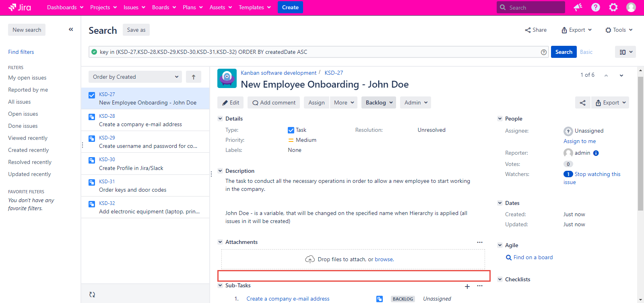The width and height of the screenshot is (644, 303).
Task: Collapse the Description section
Action: click(x=220, y=171)
